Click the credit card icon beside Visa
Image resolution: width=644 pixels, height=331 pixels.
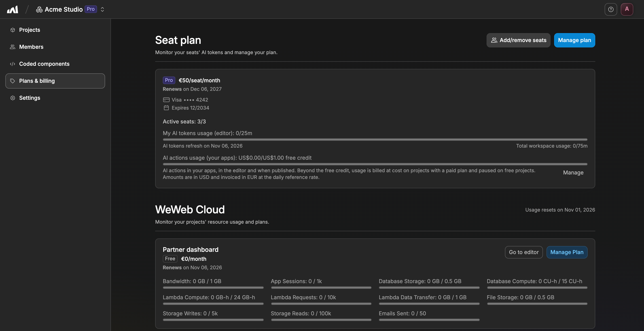click(x=166, y=100)
